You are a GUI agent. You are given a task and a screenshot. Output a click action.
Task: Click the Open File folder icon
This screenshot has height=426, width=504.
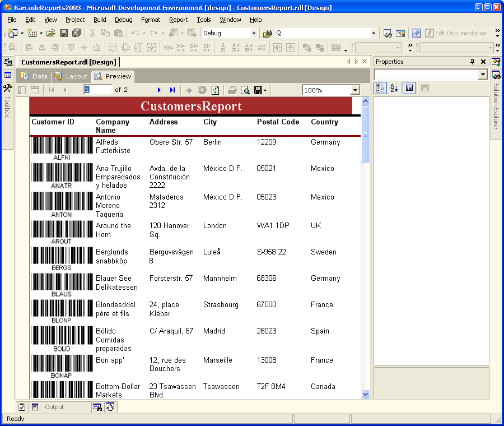pyautogui.click(x=50, y=33)
